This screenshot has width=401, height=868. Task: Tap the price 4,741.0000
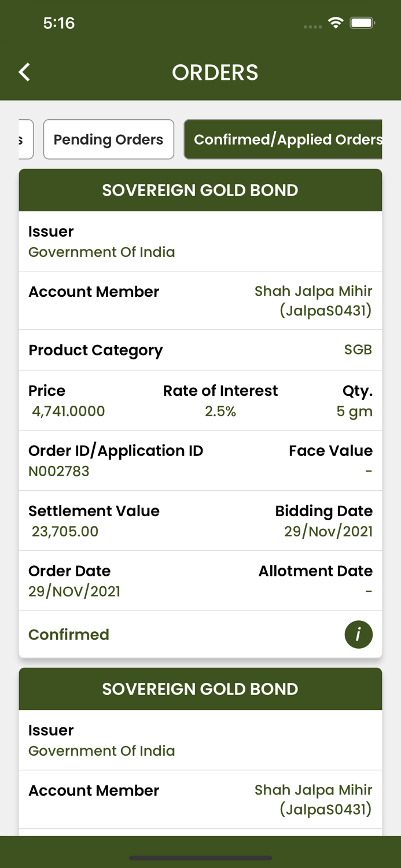tap(68, 411)
